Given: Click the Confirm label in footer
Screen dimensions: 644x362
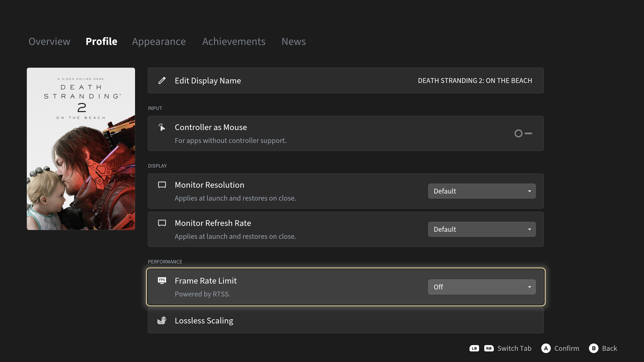Looking at the screenshot, I should (x=567, y=348).
